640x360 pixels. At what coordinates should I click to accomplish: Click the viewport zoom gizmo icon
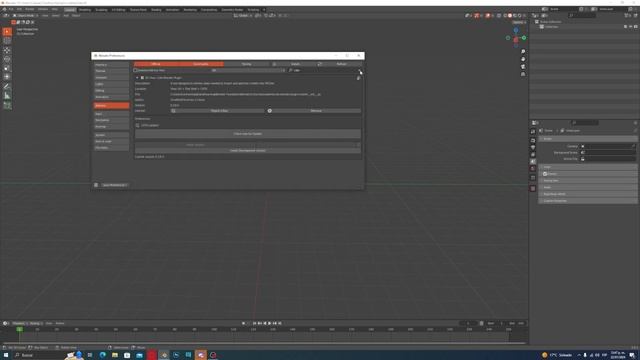(523, 52)
